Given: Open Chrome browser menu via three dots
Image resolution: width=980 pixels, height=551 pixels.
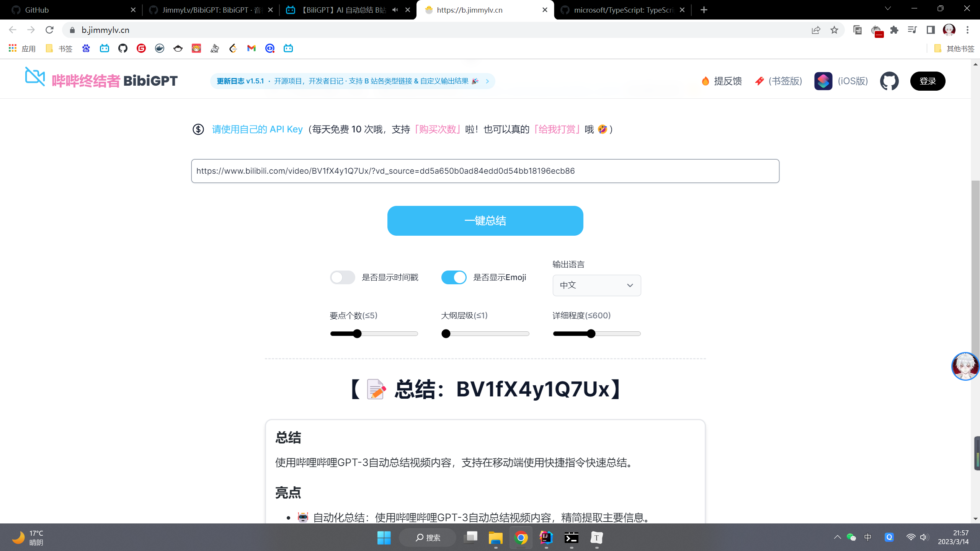Looking at the screenshot, I should pos(968,30).
